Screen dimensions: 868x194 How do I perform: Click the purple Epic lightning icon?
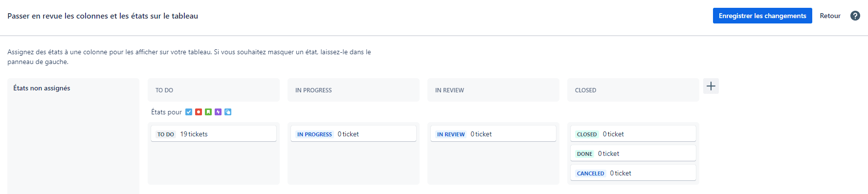(218, 112)
